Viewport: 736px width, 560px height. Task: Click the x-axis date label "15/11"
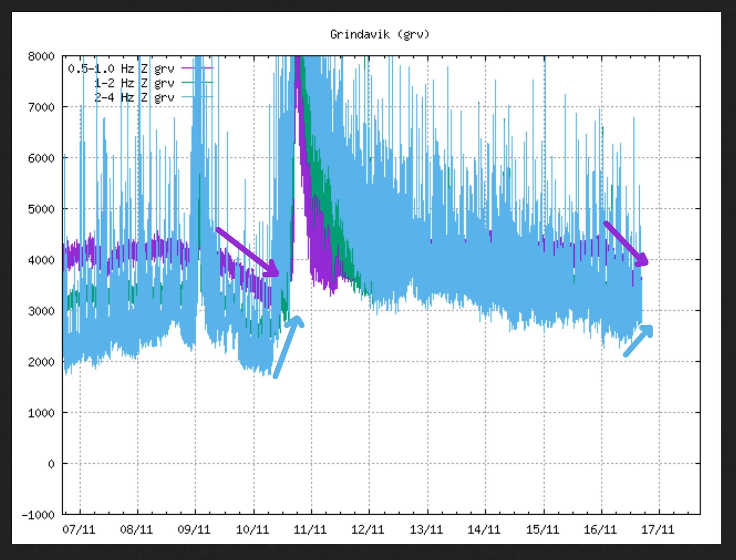pyautogui.click(x=543, y=529)
